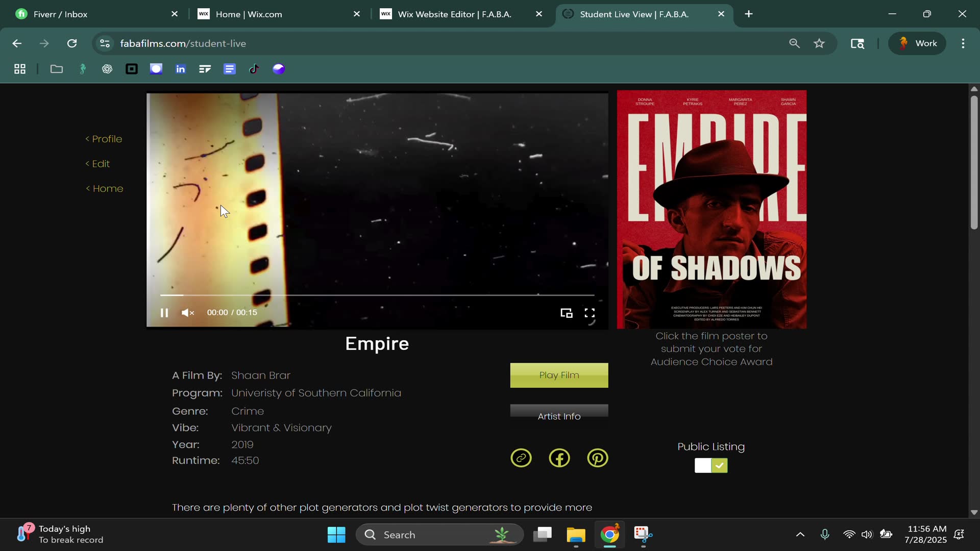
Task: Click the Empire of Shadows poster
Action: click(712, 209)
